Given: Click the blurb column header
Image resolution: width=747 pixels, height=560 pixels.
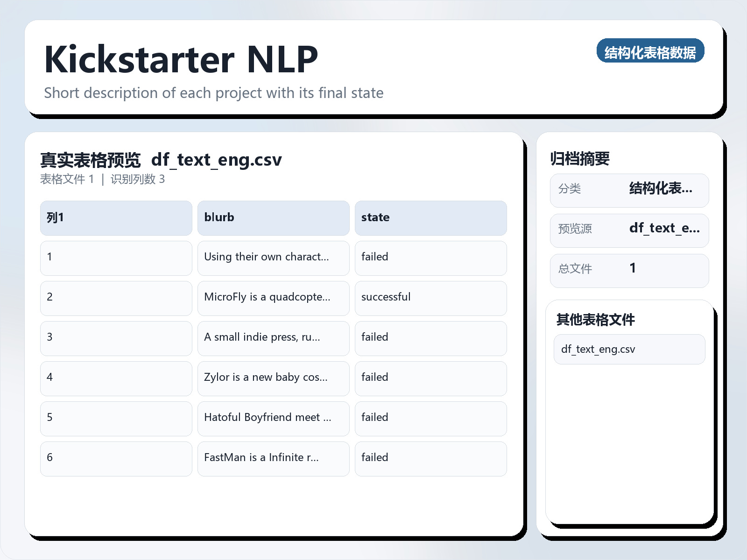Looking at the screenshot, I should point(273,217).
